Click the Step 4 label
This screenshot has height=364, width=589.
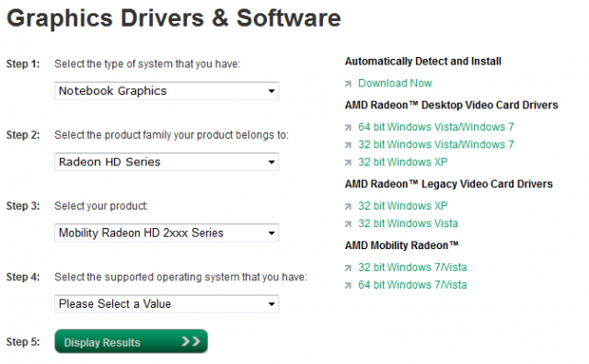23,277
